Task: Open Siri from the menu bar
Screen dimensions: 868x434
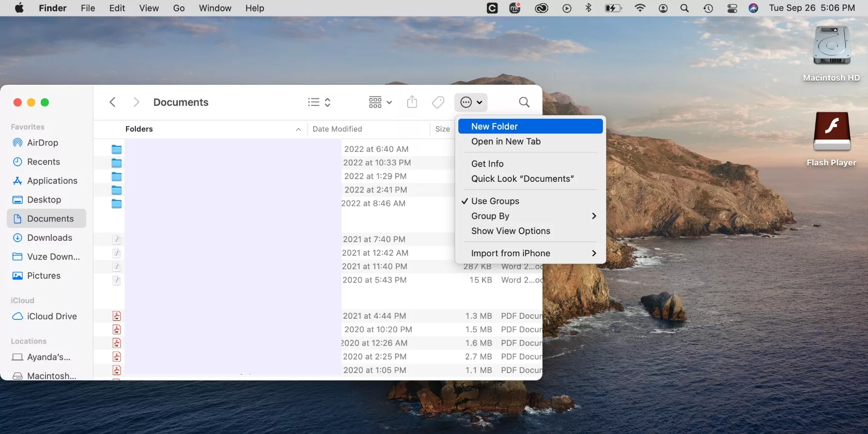Action: tap(753, 8)
